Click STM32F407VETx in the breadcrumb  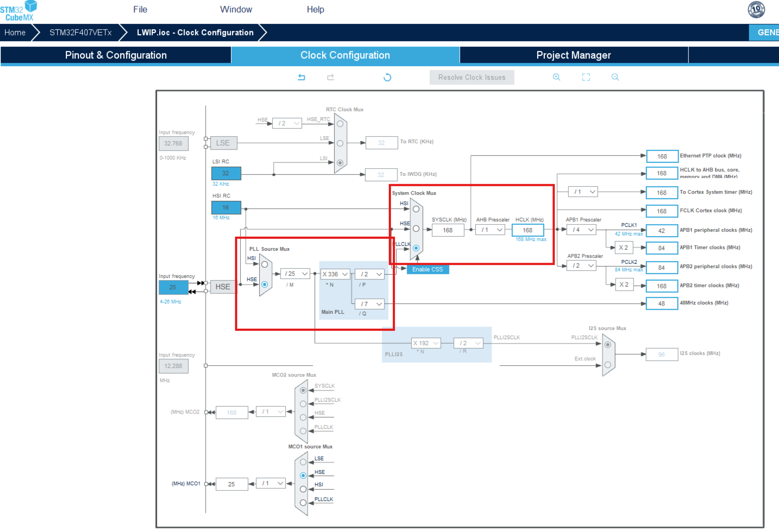[x=80, y=33]
